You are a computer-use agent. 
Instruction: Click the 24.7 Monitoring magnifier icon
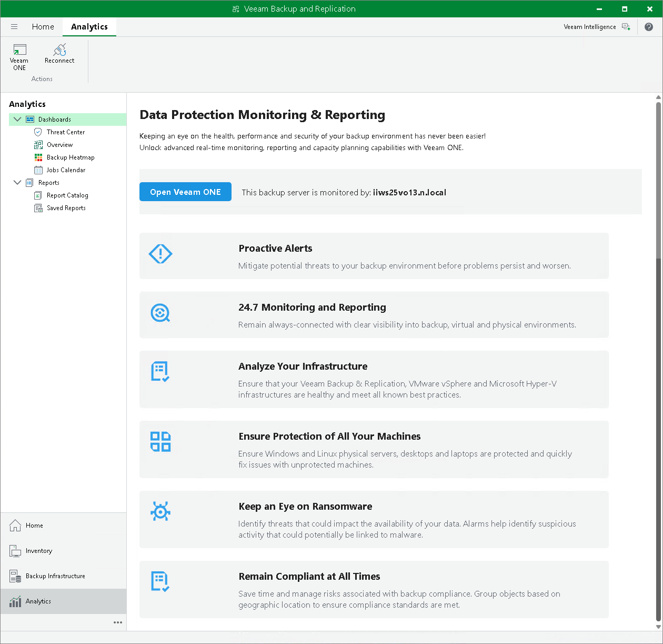160,313
